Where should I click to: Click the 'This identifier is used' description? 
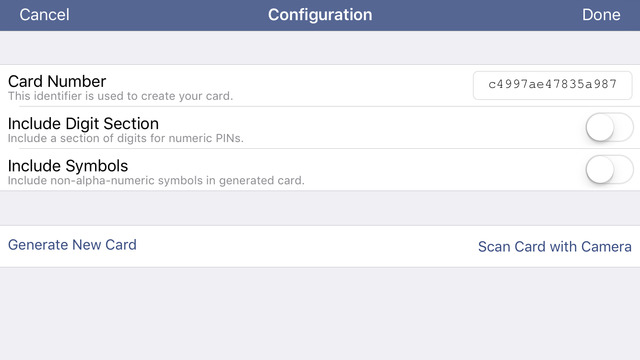120,96
